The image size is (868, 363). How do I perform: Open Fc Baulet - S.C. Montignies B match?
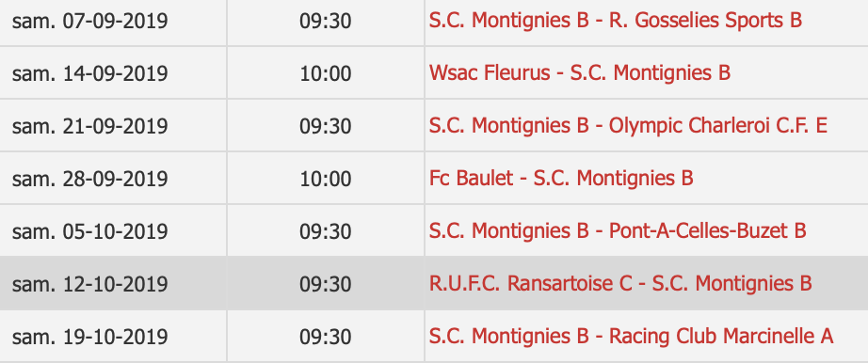pyautogui.click(x=561, y=179)
